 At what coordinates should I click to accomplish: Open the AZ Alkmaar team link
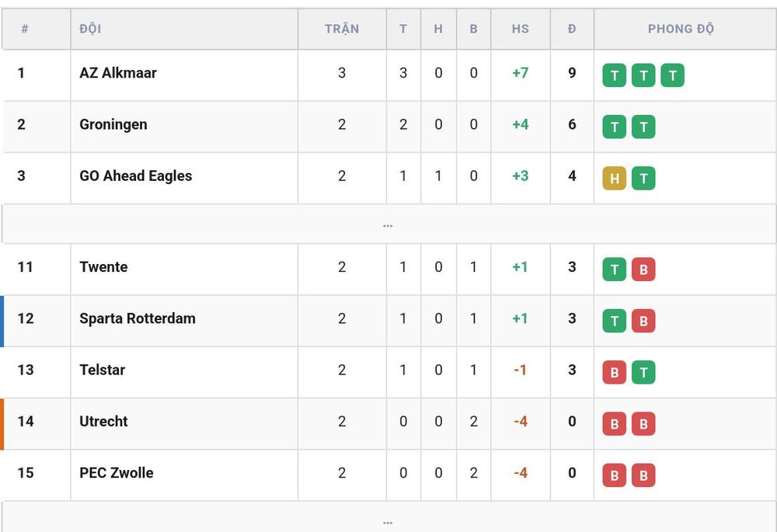click(x=118, y=73)
